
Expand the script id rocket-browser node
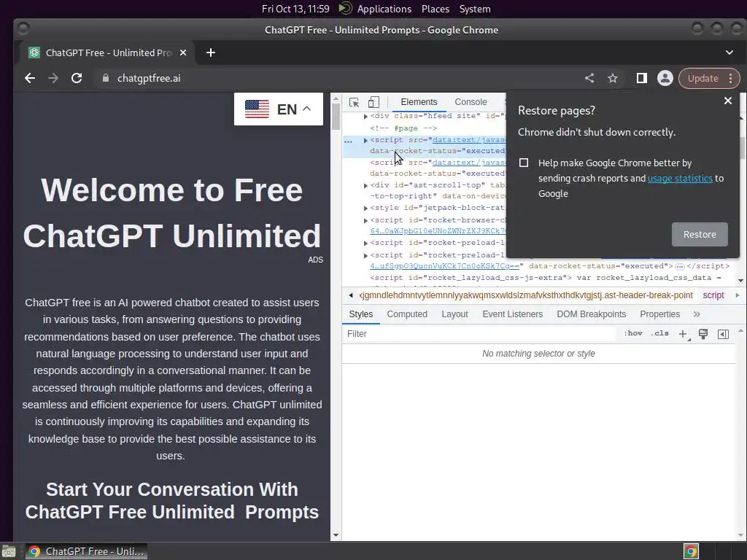(365, 220)
